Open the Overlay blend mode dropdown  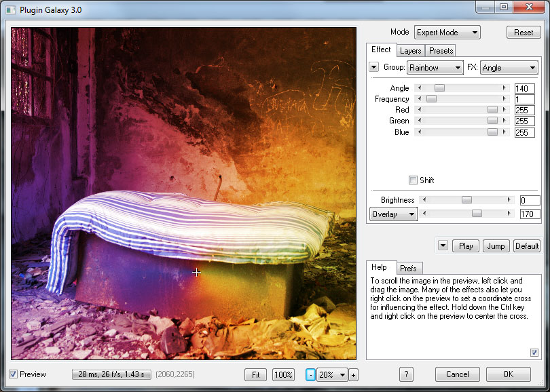coord(393,214)
